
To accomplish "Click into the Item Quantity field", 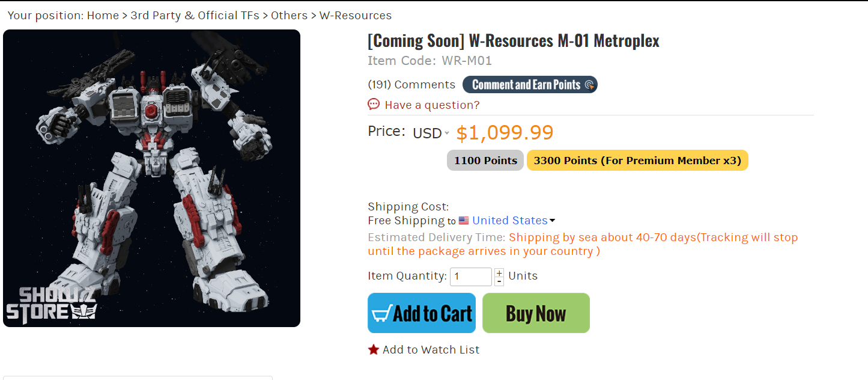I will pyautogui.click(x=470, y=277).
